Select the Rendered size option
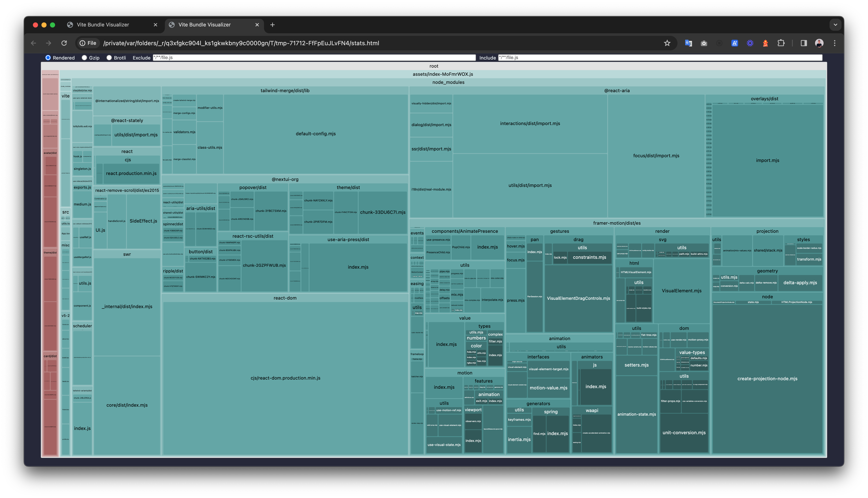This screenshot has height=498, width=868. pyautogui.click(x=48, y=58)
